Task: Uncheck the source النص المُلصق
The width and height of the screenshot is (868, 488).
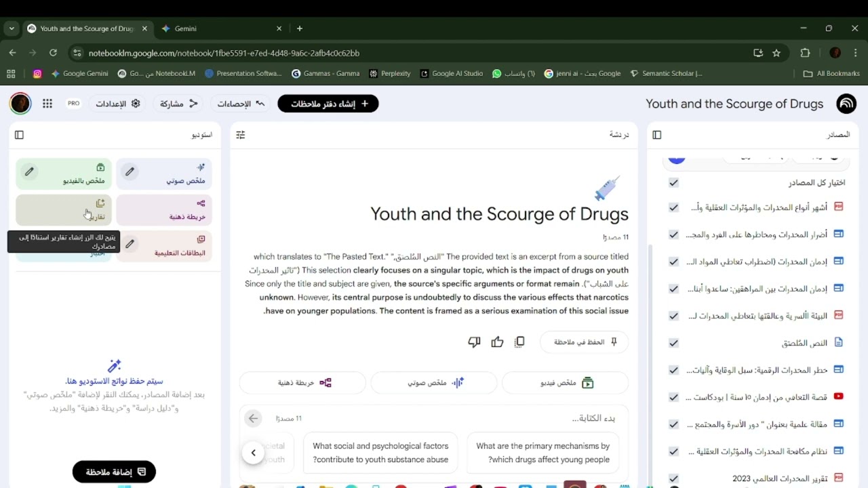Action: [673, 343]
